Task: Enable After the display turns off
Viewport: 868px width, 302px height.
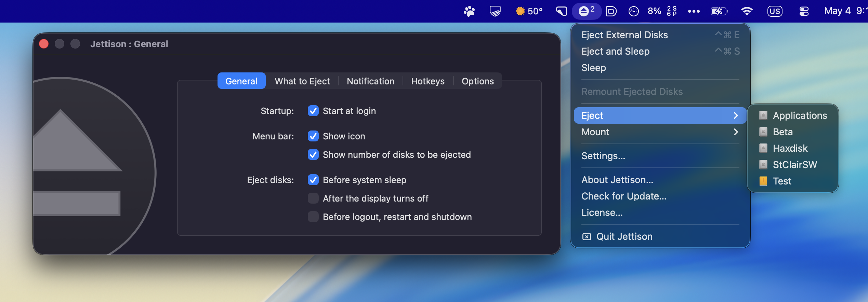Action: [x=313, y=198]
